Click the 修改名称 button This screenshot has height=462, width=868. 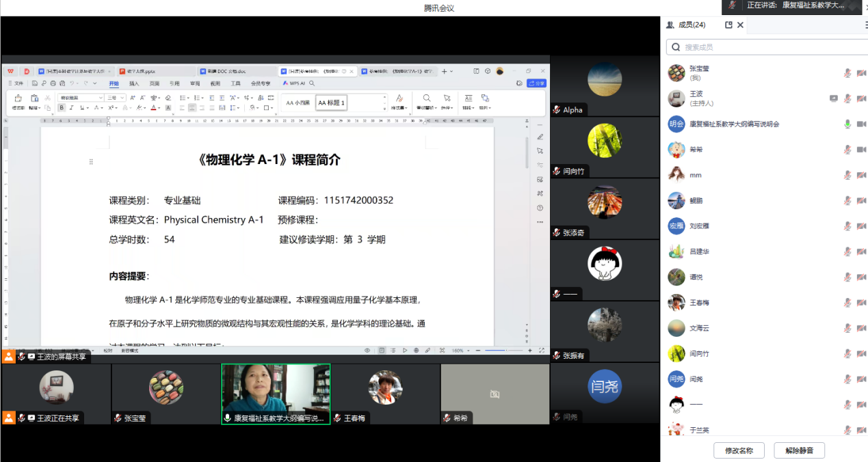click(x=739, y=450)
